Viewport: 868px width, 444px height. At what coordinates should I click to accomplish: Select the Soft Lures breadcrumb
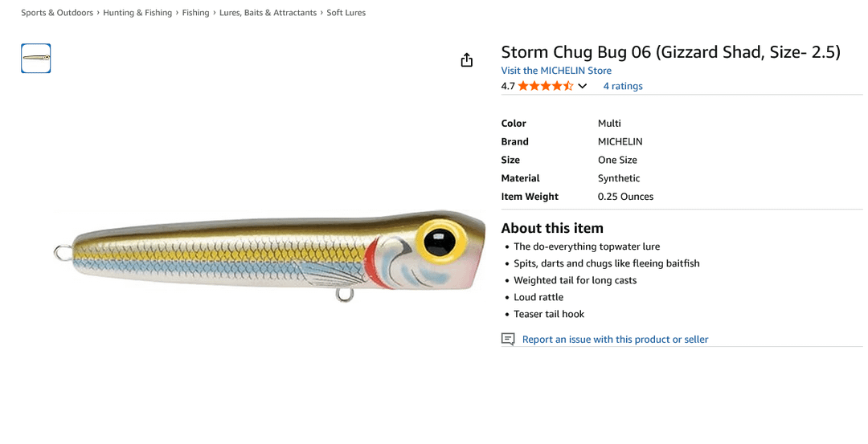tap(346, 13)
